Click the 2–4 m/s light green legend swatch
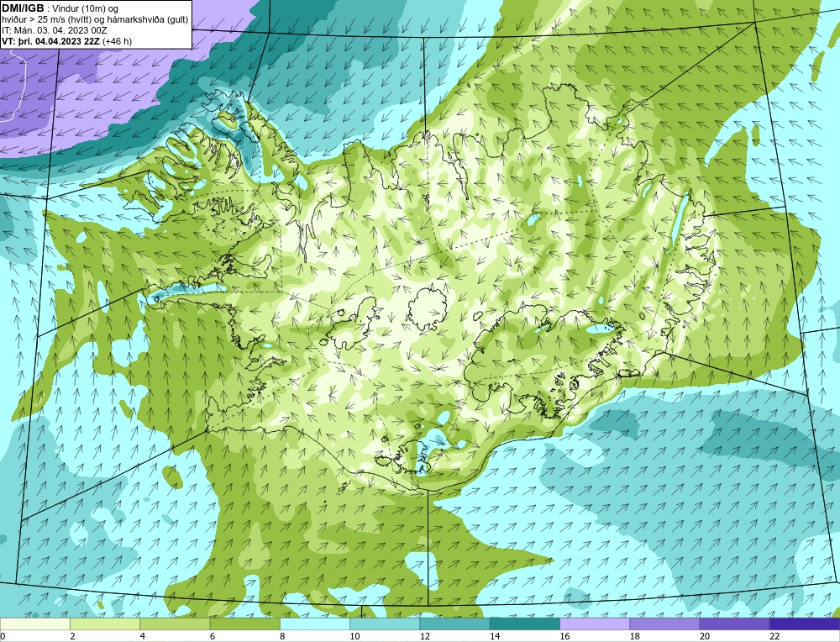Viewport: 840px width, 642px height. pyautogui.click(x=105, y=624)
